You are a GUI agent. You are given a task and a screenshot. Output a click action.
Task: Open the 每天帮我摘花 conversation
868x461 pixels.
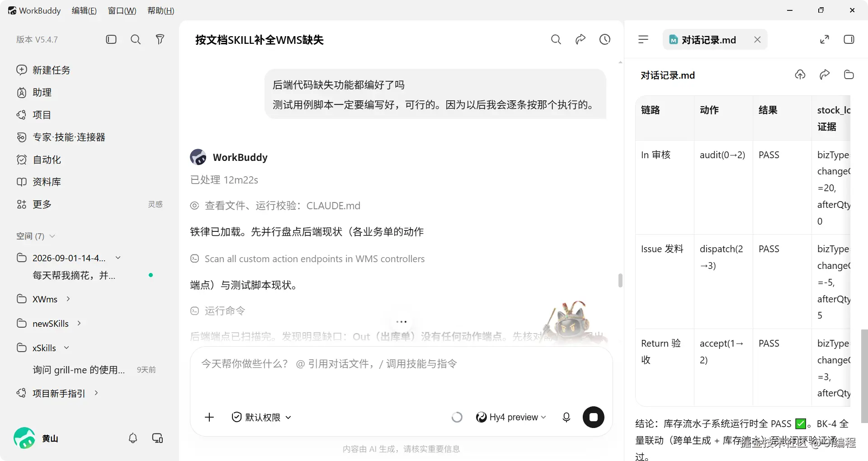(x=74, y=276)
